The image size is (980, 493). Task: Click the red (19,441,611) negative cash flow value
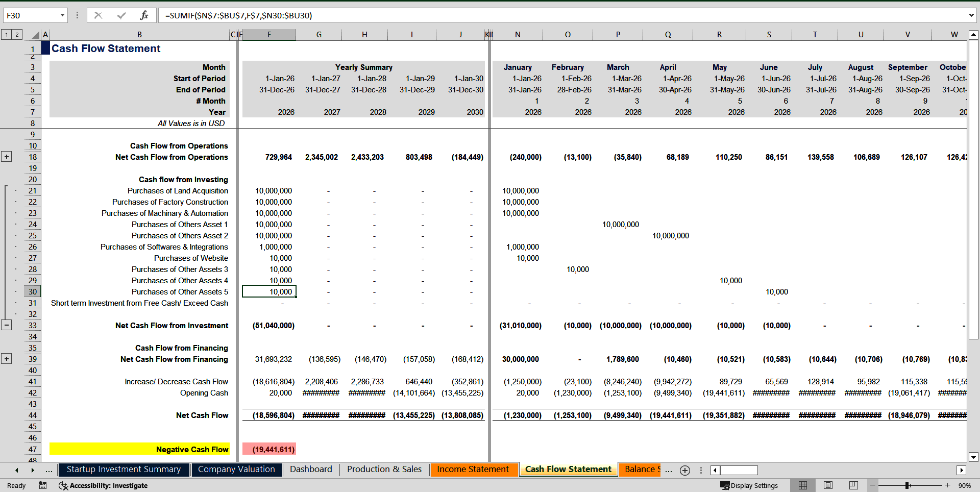pyautogui.click(x=269, y=449)
